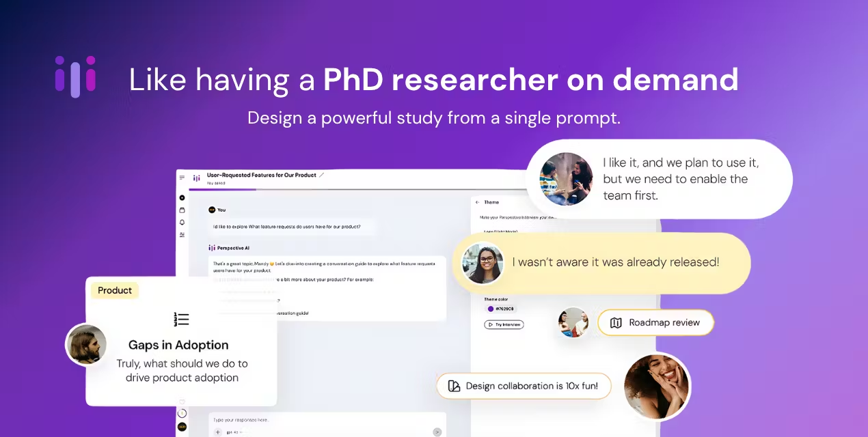This screenshot has height=437, width=868.
Task: Click the numbered list icon above Gaps in Adoption
Action: (181, 319)
